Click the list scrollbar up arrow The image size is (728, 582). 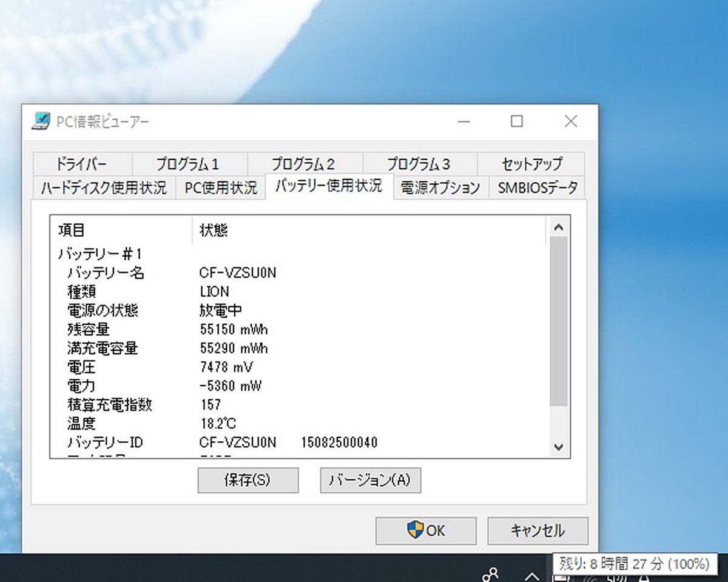click(x=559, y=227)
